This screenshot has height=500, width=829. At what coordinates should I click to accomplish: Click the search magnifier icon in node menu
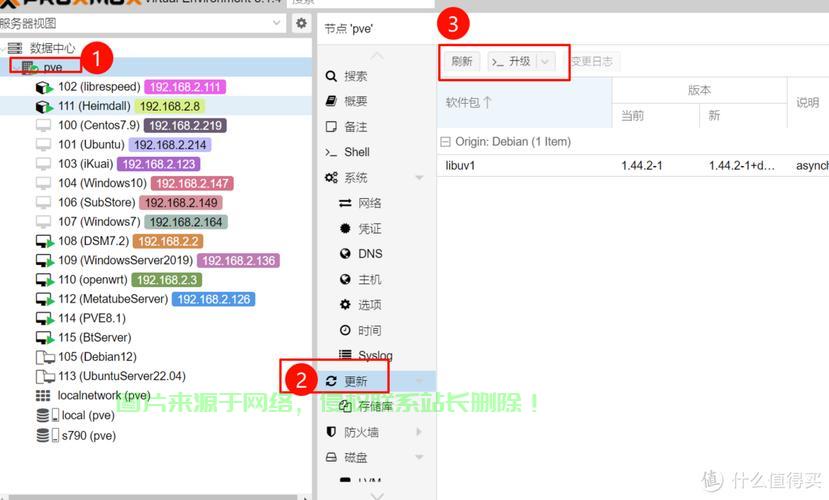332,76
